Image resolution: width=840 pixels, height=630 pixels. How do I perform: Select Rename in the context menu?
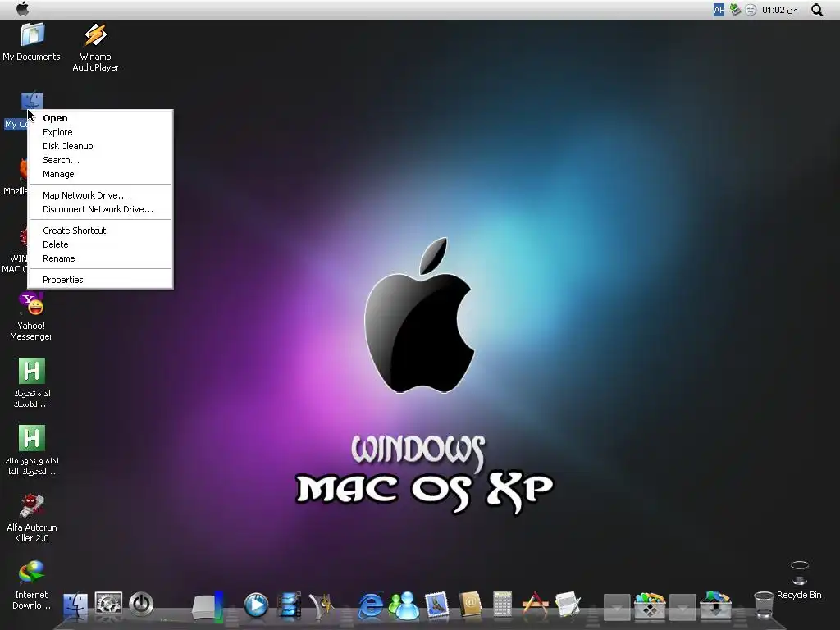[100, 258]
